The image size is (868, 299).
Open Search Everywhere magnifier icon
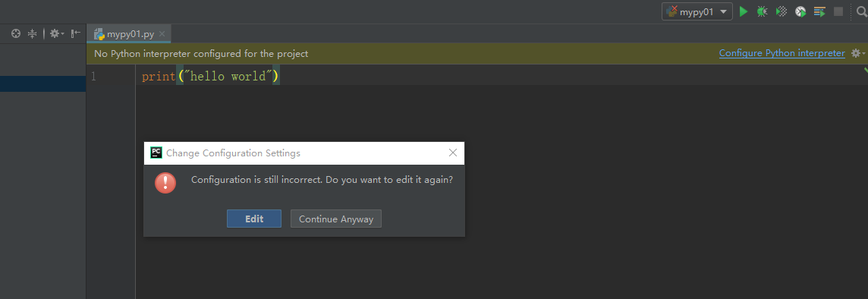[861, 11]
